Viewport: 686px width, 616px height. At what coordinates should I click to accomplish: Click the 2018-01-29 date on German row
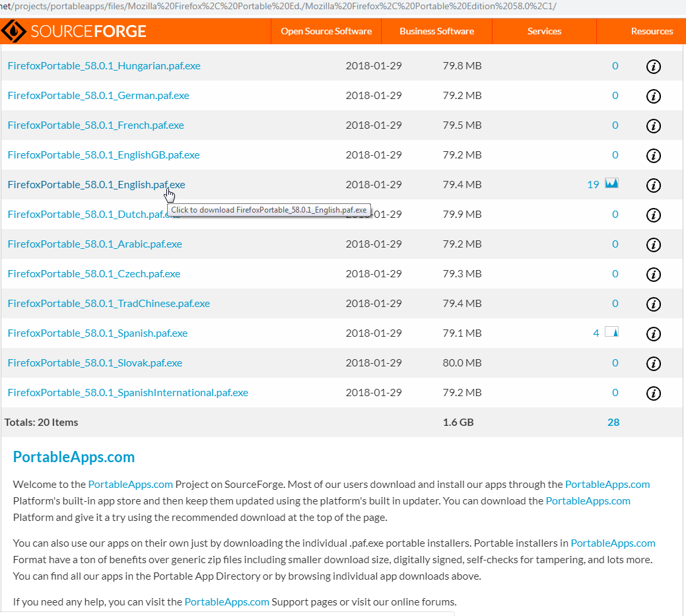[374, 95]
